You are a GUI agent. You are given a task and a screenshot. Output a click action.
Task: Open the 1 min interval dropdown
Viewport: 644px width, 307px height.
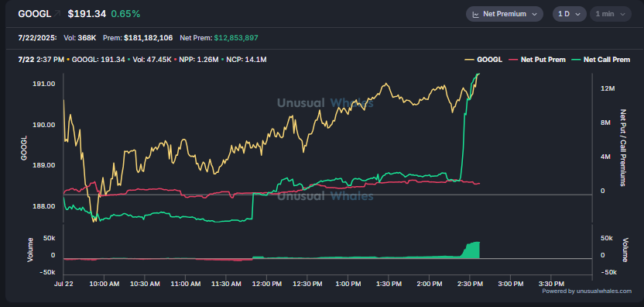coord(610,14)
